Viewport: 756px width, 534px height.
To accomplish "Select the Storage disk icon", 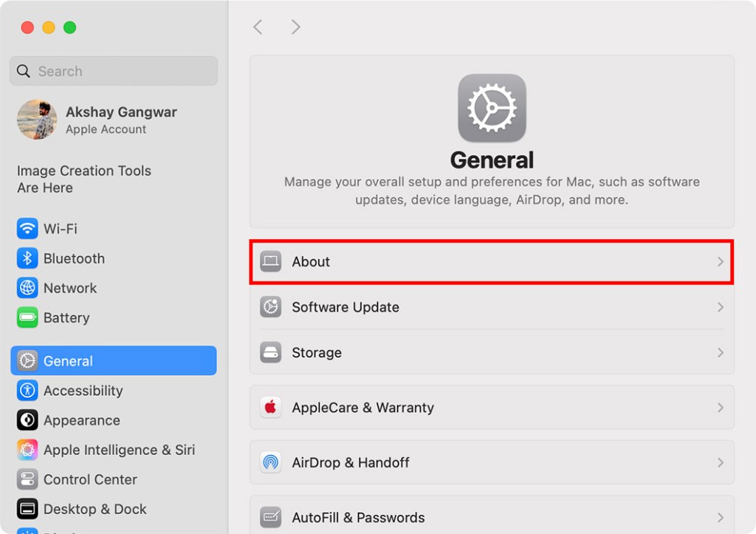I will (271, 353).
